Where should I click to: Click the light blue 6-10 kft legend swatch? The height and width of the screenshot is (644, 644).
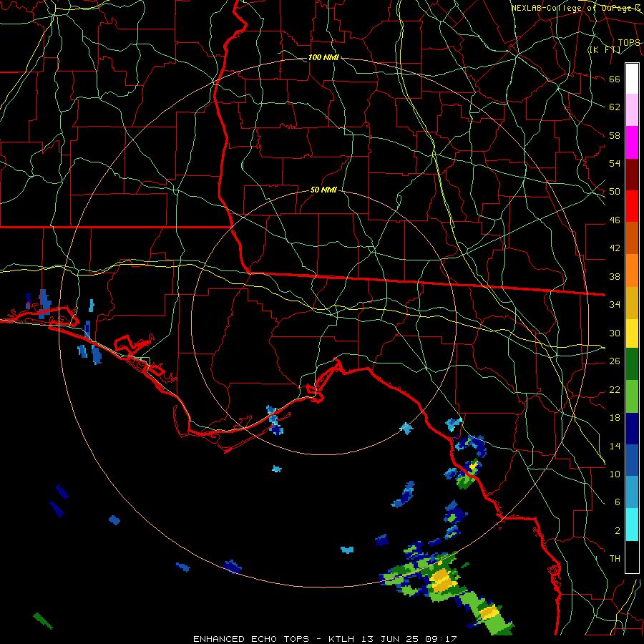click(x=632, y=492)
